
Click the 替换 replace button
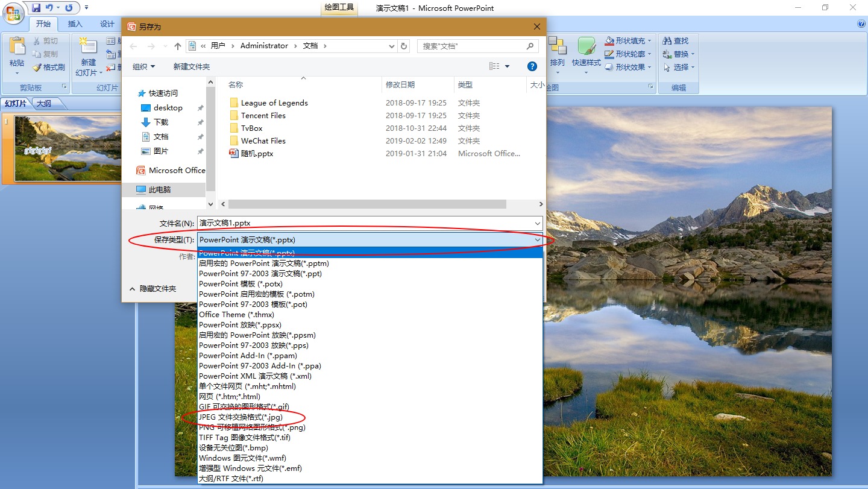678,54
